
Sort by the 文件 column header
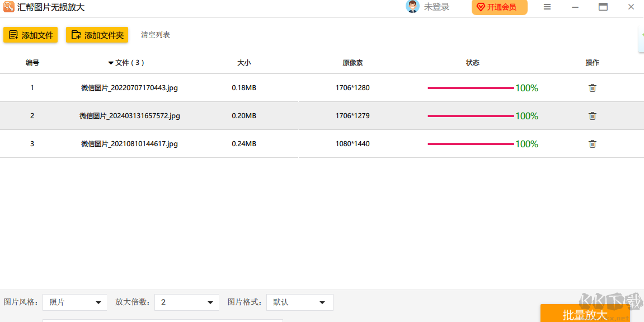126,63
